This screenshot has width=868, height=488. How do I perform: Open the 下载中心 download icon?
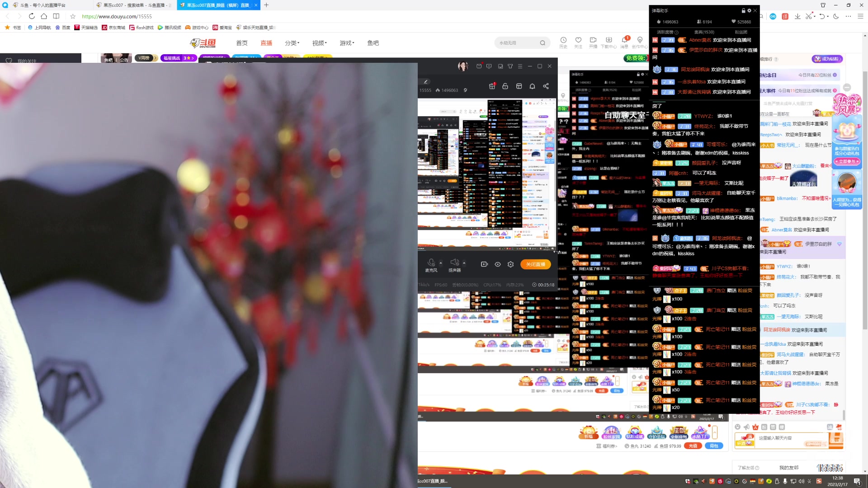609,42
